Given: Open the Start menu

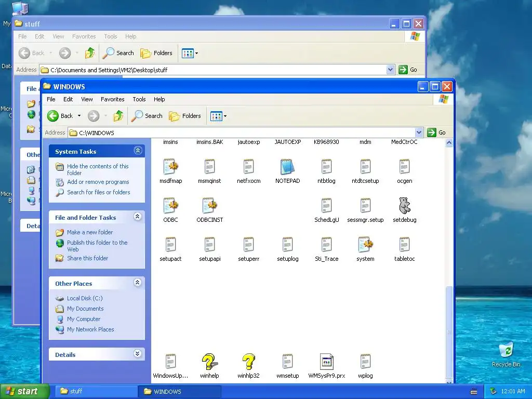Looking at the screenshot, I should click(25, 391).
